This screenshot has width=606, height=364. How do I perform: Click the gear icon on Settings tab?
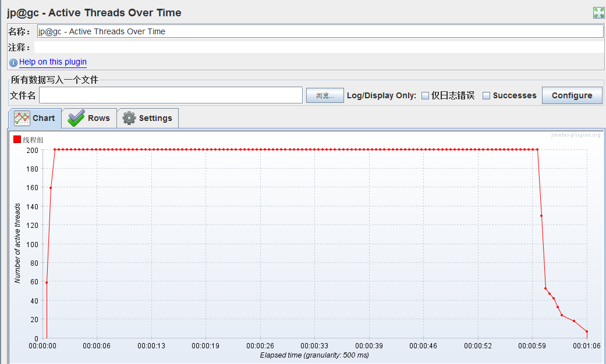[129, 118]
